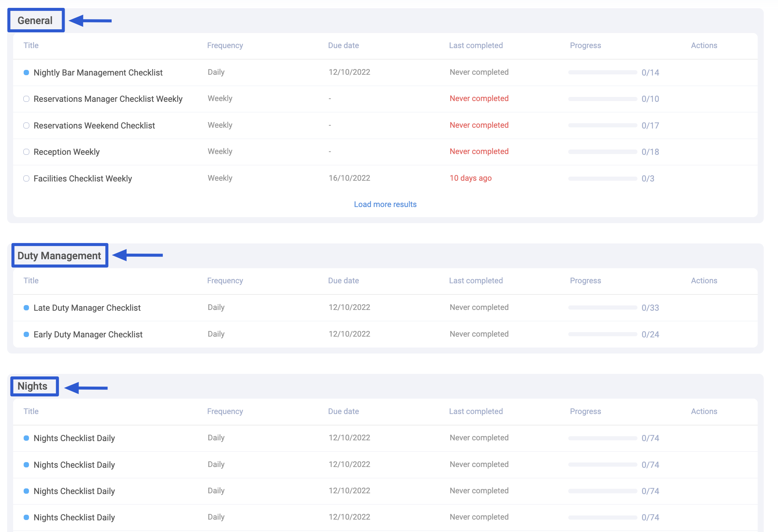
Task: Collapse the Nights section header
Action: (x=34, y=386)
